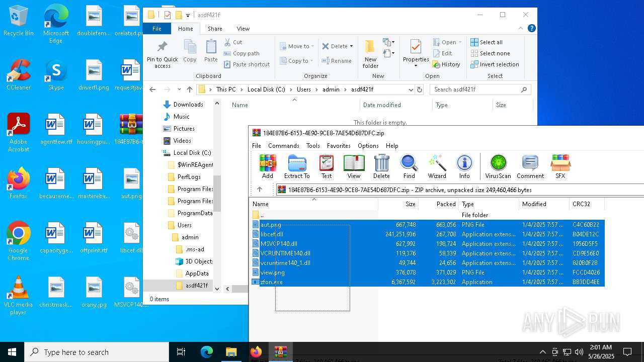Open Quick Access Toolbar customize dropdown
Viewport: 644px width, 362px height.
pos(188,15)
